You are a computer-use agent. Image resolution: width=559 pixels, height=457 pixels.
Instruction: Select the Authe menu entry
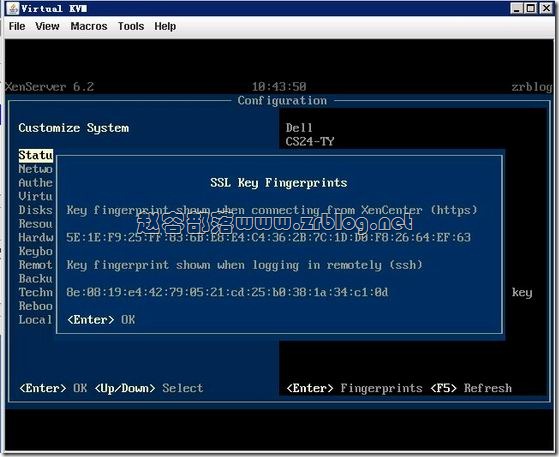click(x=36, y=183)
